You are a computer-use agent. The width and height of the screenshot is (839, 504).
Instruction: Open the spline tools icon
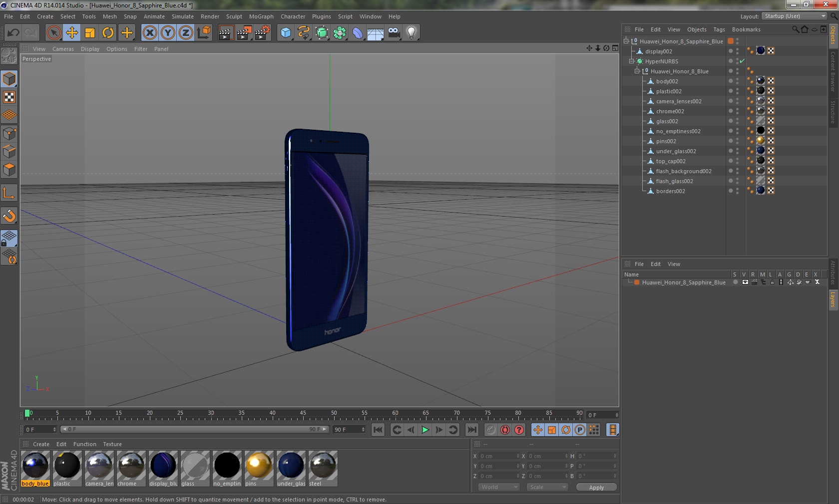coord(304,33)
